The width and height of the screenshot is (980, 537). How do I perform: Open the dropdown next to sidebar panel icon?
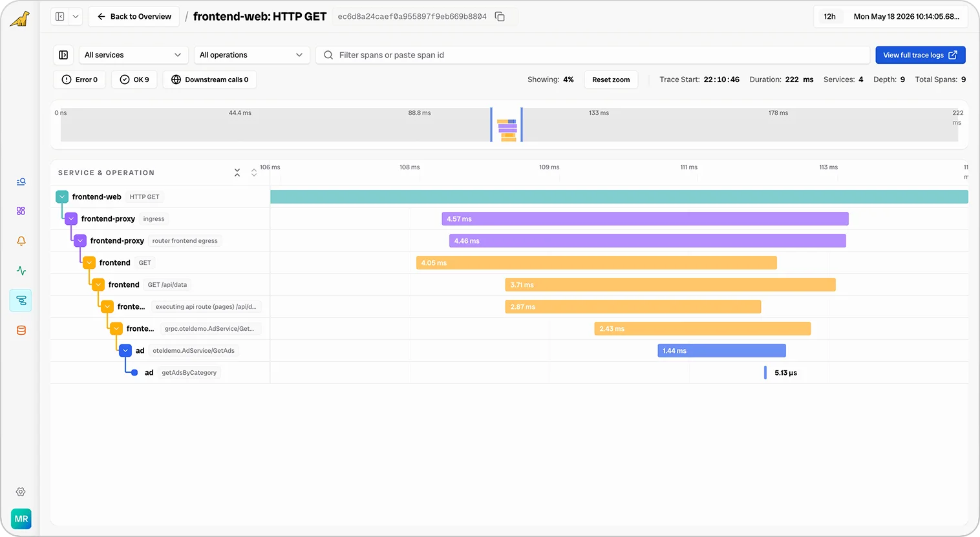(x=76, y=16)
